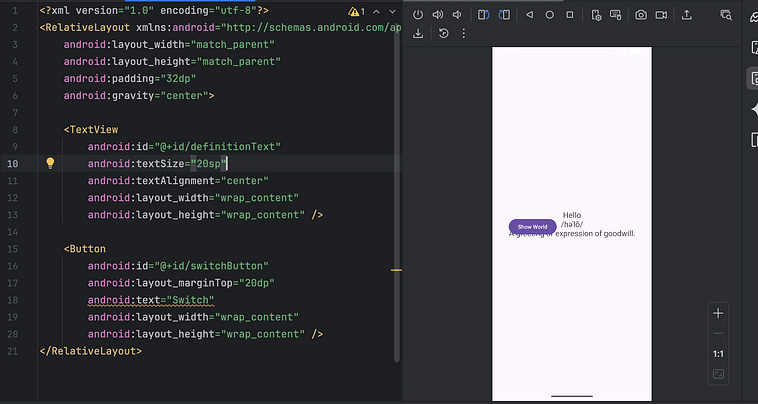Toggle the Layout Inspector icon
The image size is (758, 404).
[726, 15]
